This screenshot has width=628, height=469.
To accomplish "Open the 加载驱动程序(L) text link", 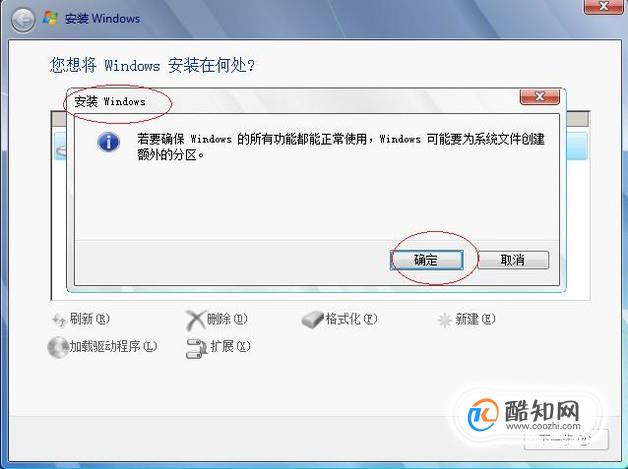I will pyautogui.click(x=113, y=346).
